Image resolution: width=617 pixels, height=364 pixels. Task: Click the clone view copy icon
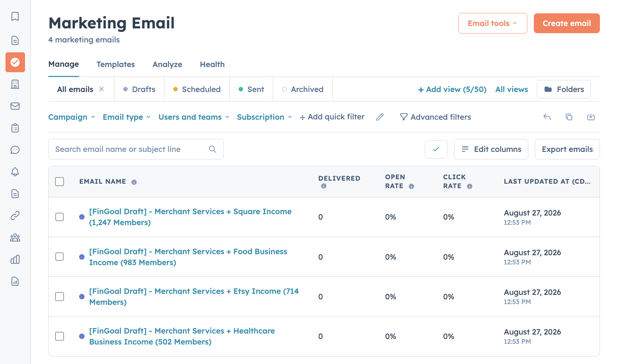(569, 117)
